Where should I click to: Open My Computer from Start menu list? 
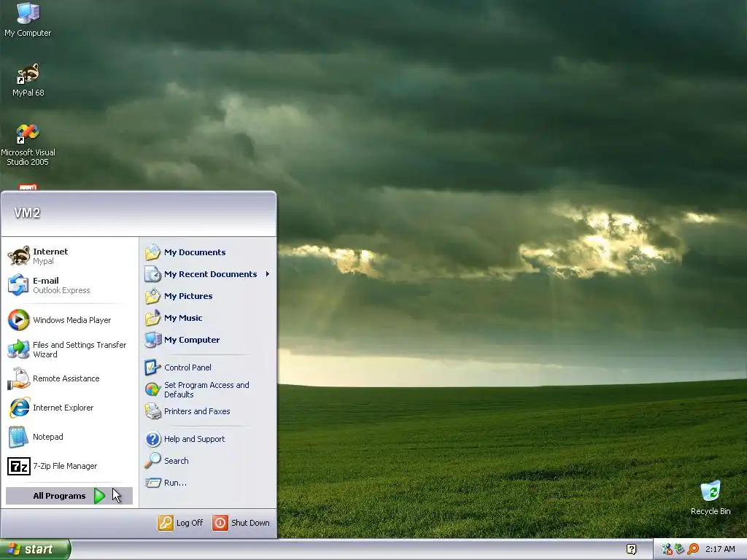click(x=208, y=340)
